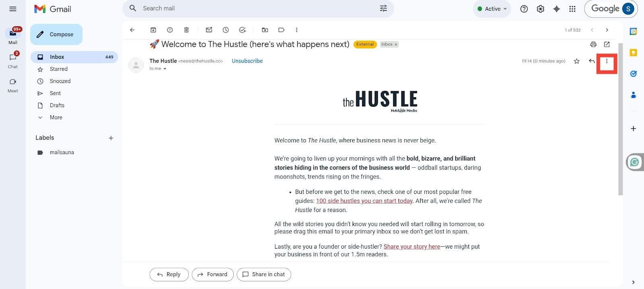Open Google Keep side panel icon
Screen dimensions: 644x289
click(x=633, y=52)
